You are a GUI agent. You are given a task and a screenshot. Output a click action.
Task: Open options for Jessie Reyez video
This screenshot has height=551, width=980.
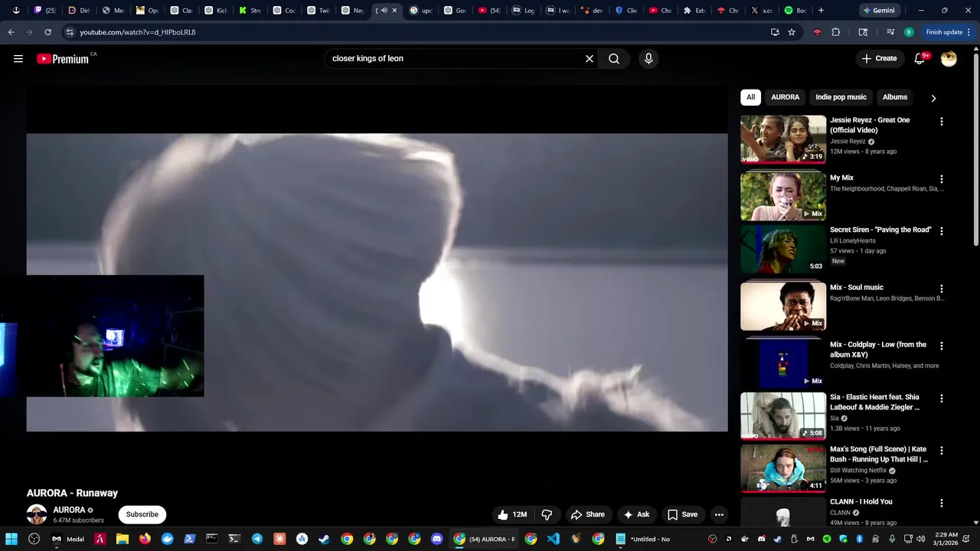tap(941, 122)
